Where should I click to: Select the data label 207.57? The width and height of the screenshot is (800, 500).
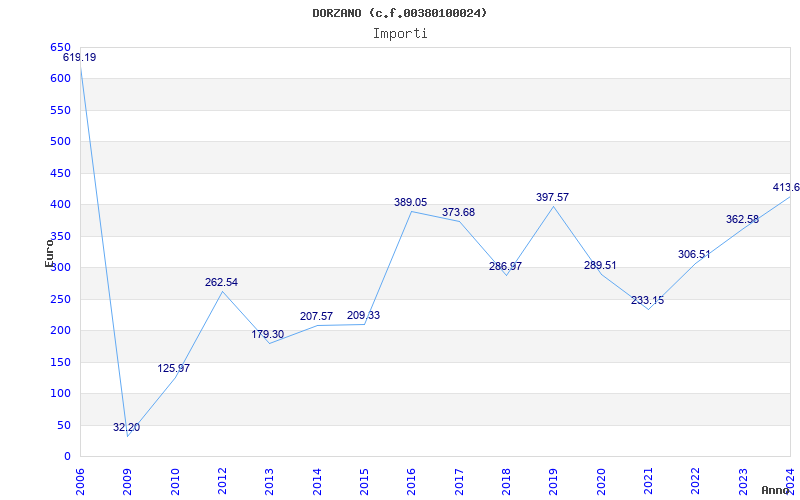click(x=316, y=317)
